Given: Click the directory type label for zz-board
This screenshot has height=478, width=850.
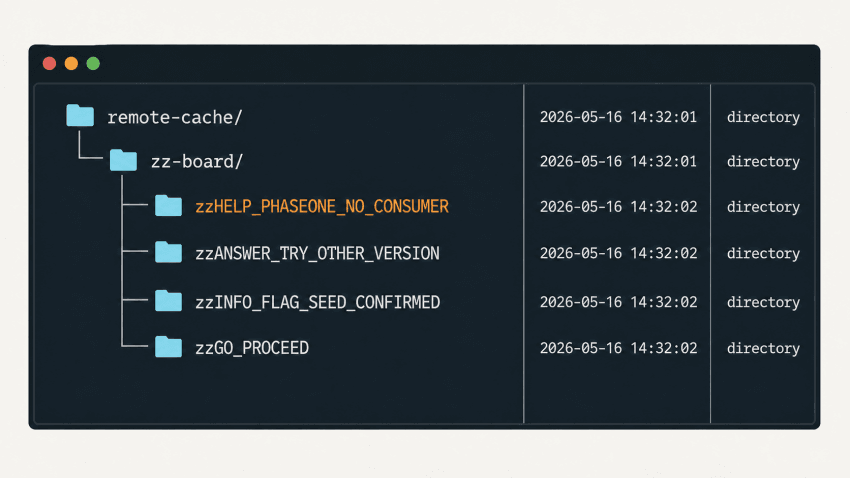Looking at the screenshot, I should 763,162.
